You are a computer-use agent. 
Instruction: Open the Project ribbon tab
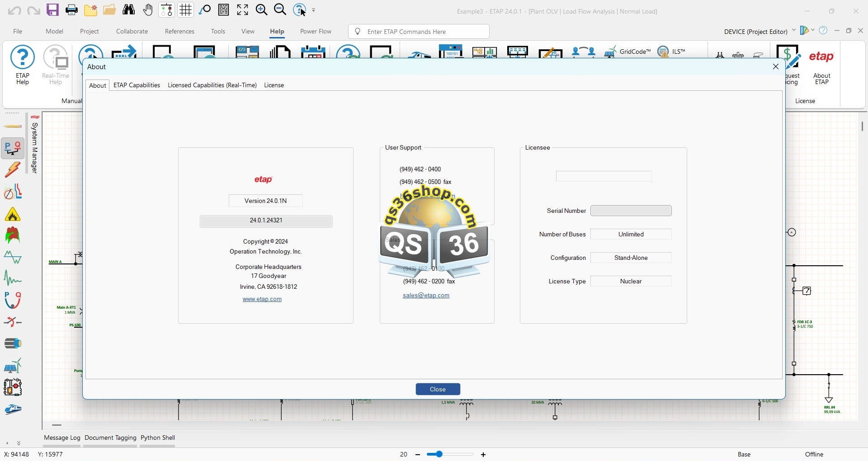click(90, 31)
